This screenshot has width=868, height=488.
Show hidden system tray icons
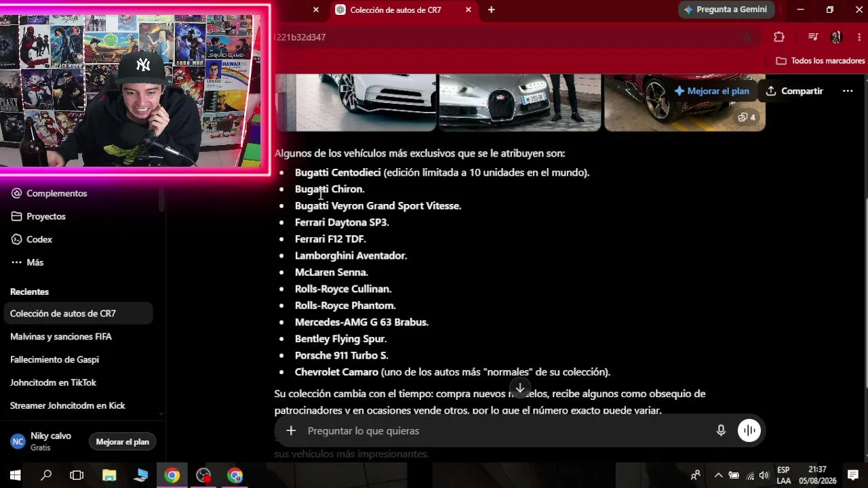click(718, 475)
